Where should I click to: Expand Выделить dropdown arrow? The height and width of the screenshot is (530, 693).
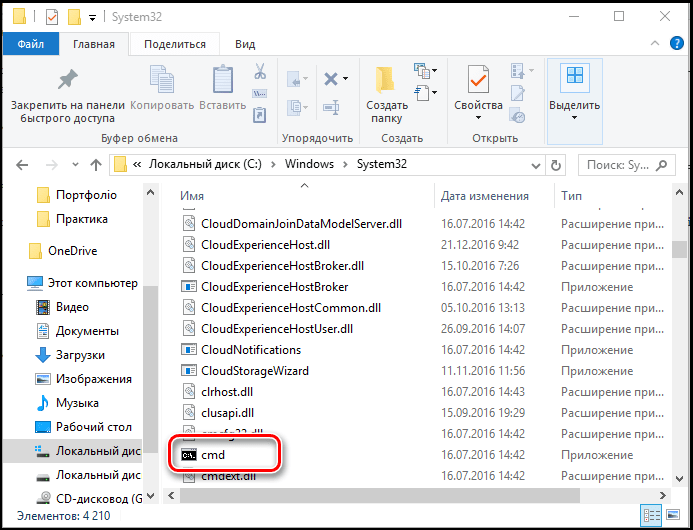point(574,118)
